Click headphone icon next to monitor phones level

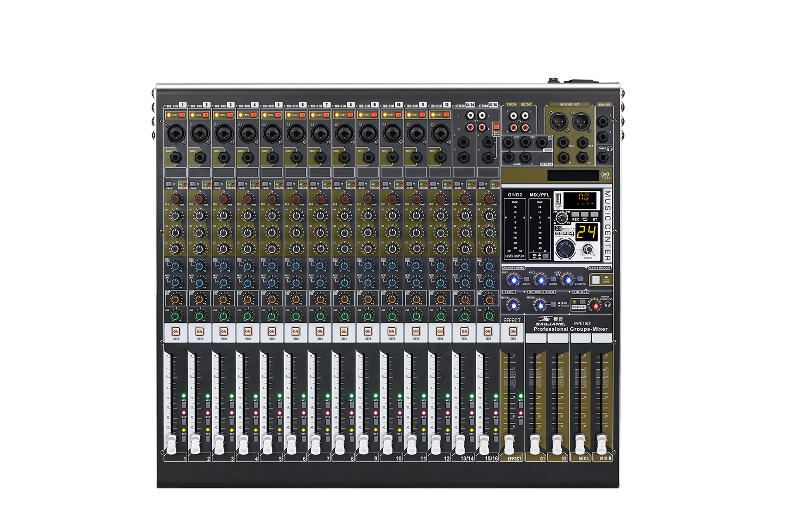608,304
